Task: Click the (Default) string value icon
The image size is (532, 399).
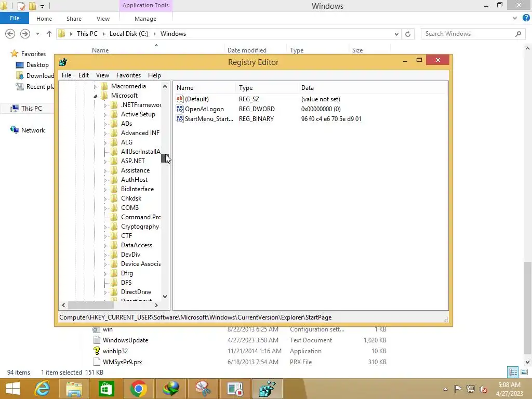Action: pos(179,99)
